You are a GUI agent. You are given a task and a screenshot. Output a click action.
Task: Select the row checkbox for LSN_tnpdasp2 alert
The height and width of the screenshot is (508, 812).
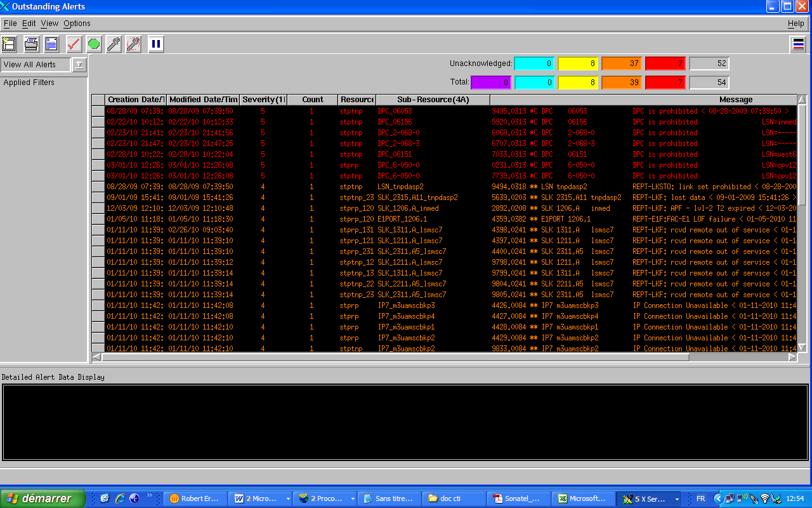(98, 187)
